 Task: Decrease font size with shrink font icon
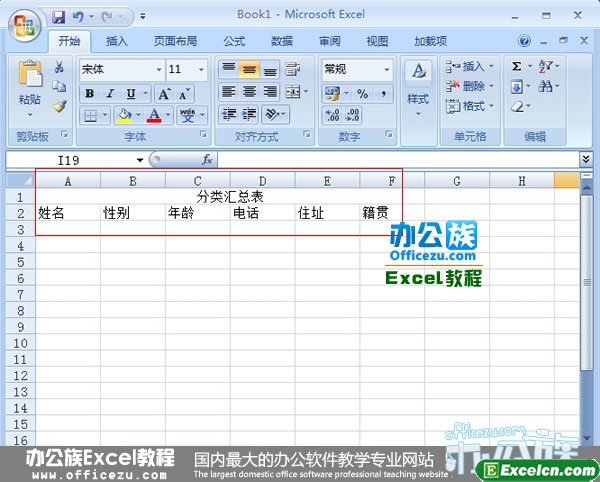click(x=184, y=94)
